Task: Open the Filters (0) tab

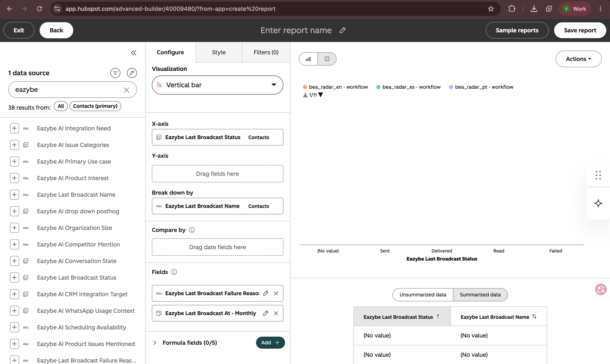Action: [x=266, y=52]
